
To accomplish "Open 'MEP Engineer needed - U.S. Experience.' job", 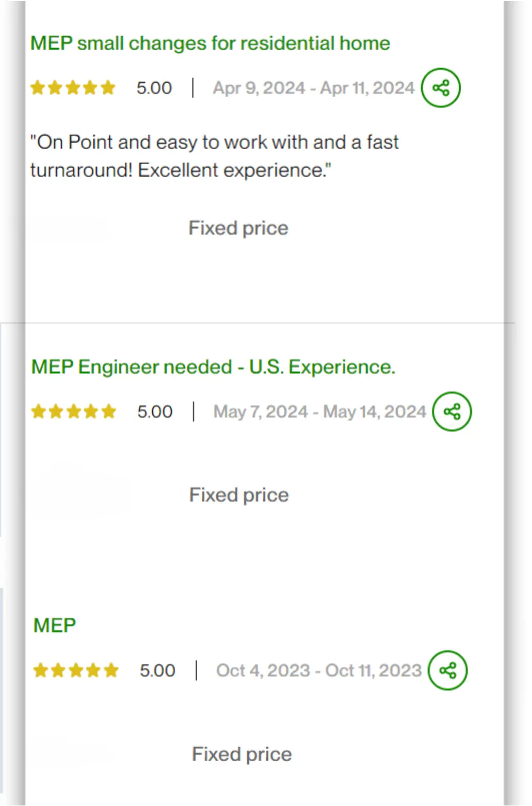I will 213,367.
